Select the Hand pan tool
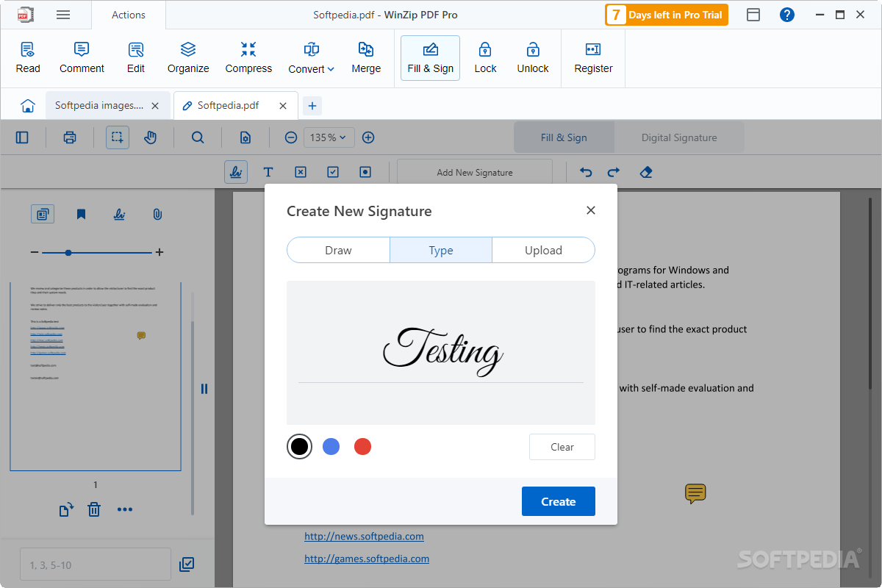This screenshot has width=882, height=588. [151, 137]
